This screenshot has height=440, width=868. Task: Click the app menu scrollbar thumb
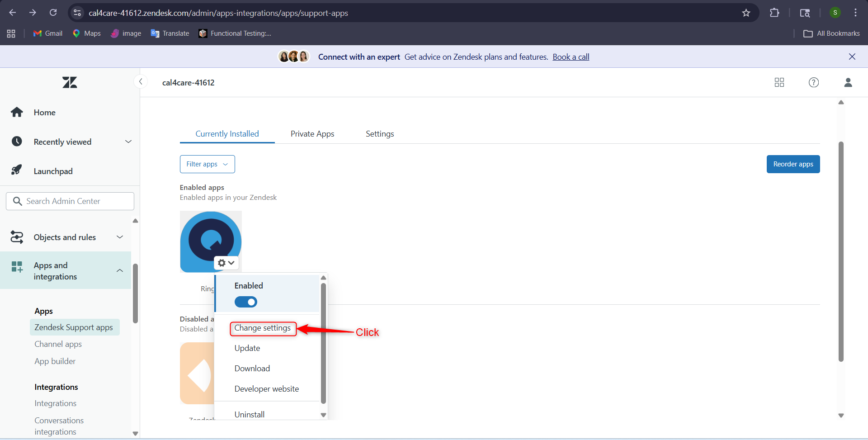tap(323, 343)
